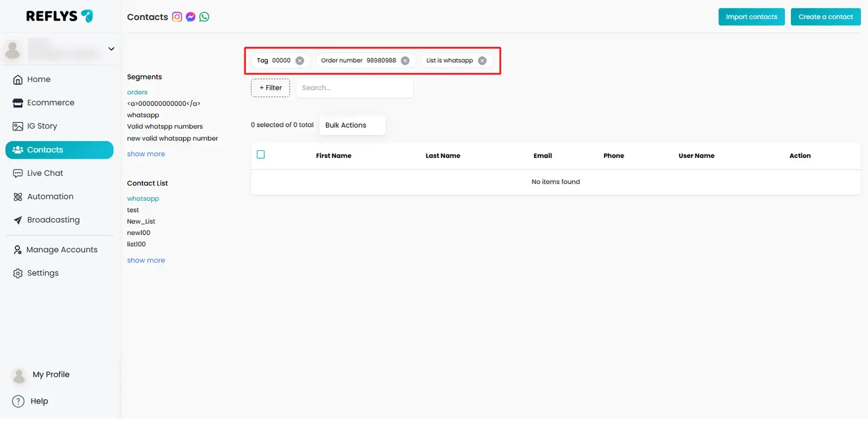Image resolution: width=868 pixels, height=422 pixels.
Task: Click the Instagram icon next to Contacts
Action: (x=177, y=17)
